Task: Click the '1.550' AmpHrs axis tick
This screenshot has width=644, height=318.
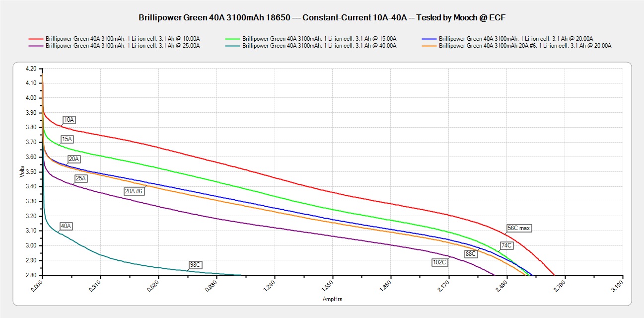Action: coord(328,286)
